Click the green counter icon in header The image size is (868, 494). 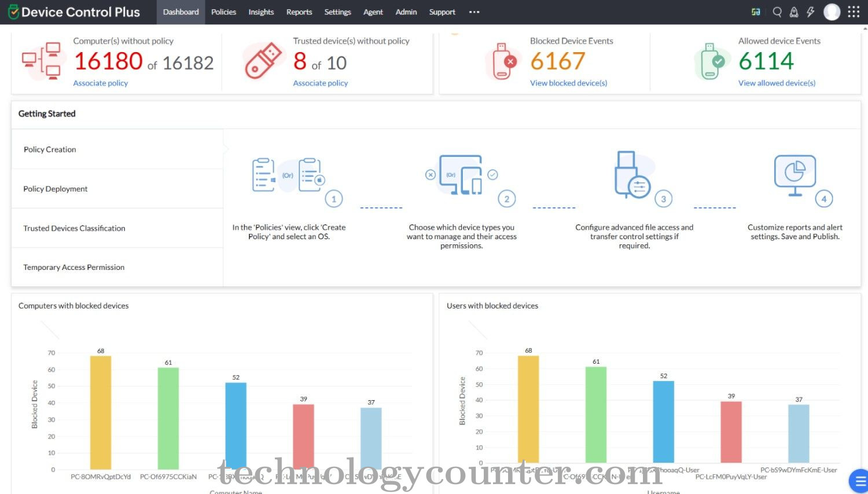click(756, 12)
